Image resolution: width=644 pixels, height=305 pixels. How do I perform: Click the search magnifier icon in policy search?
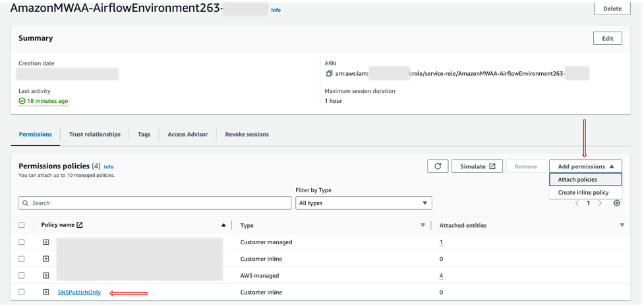(26, 203)
